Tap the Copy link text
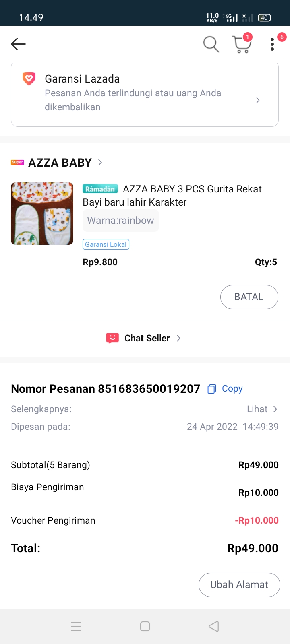 (x=232, y=389)
